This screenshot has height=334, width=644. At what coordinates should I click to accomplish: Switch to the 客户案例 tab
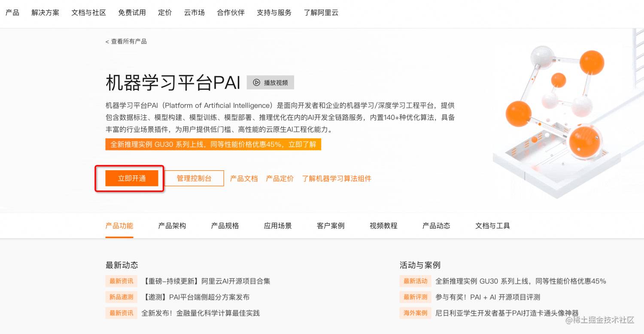coord(331,226)
